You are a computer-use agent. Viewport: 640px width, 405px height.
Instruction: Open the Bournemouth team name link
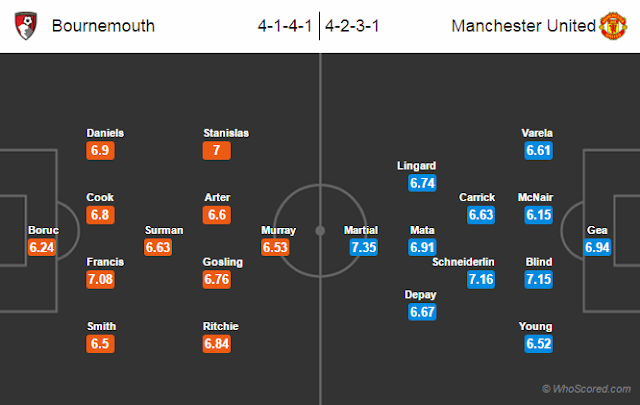(103, 26)
